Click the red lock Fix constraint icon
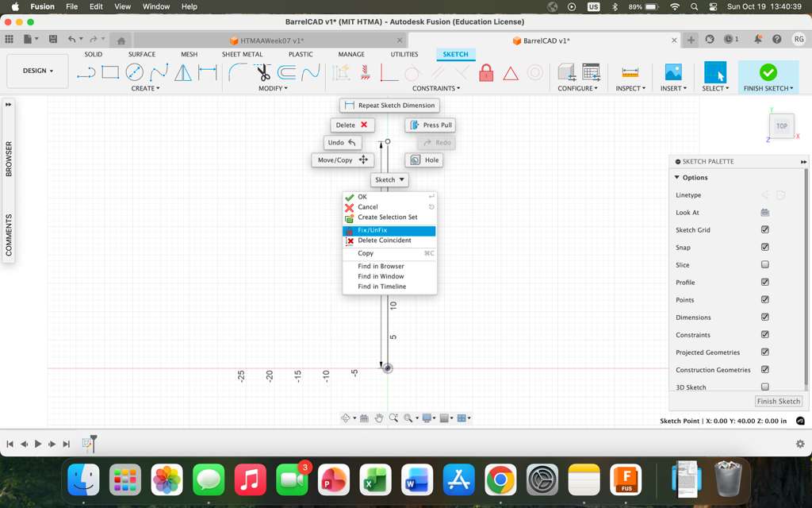The image size is (812, 508). 486,74
